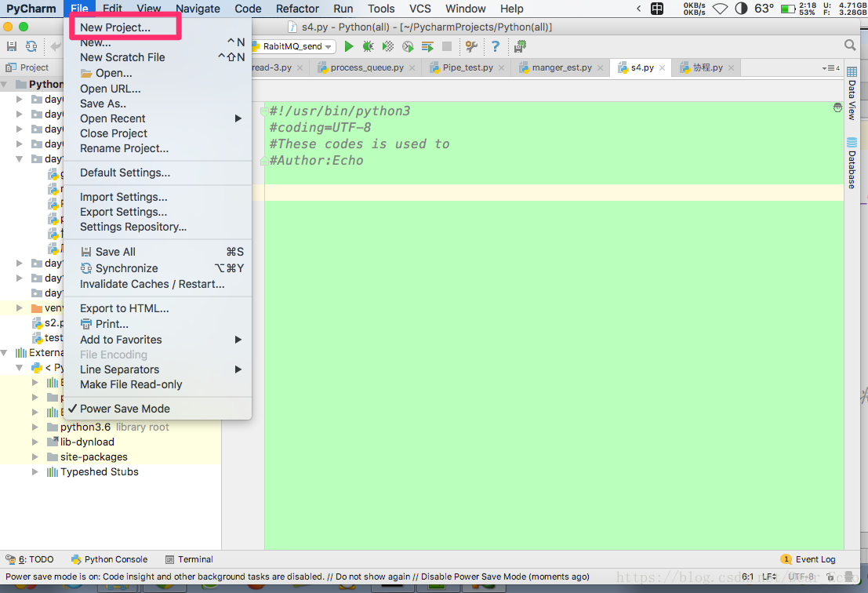Open the Navigate menu in the menu bar
Viewport: 868px width, 593px height.
(x=198, y=9)
